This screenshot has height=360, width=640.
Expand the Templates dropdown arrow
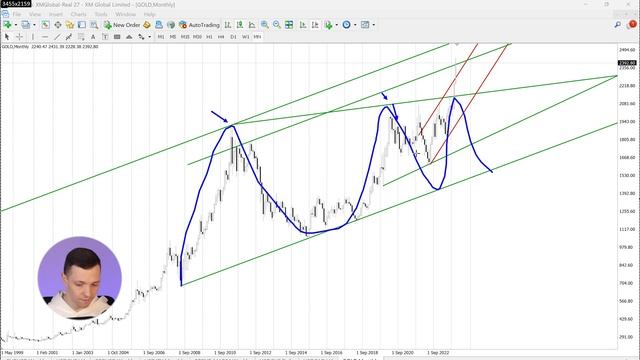tap(373, 25)
